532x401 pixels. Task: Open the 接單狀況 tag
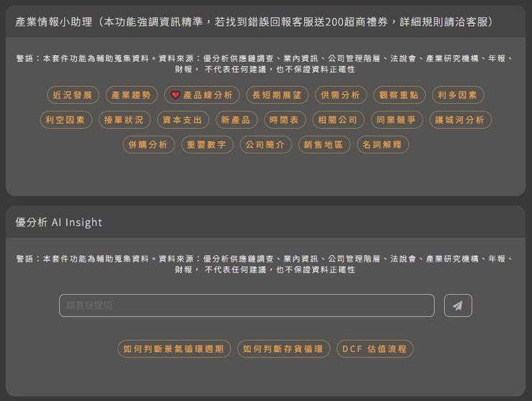pyautogui.click(x=124, y=120)
